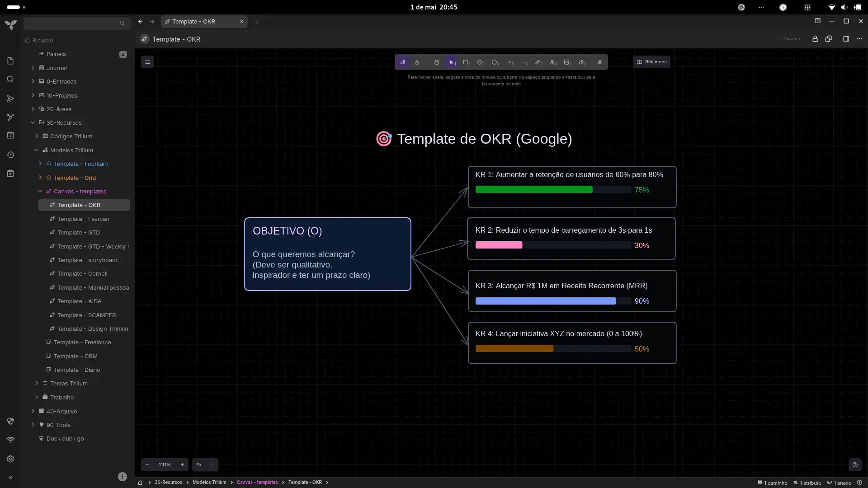Select the OBJETIVO (O) box
The width and height of the screenshot is (868, 488).
328,254
